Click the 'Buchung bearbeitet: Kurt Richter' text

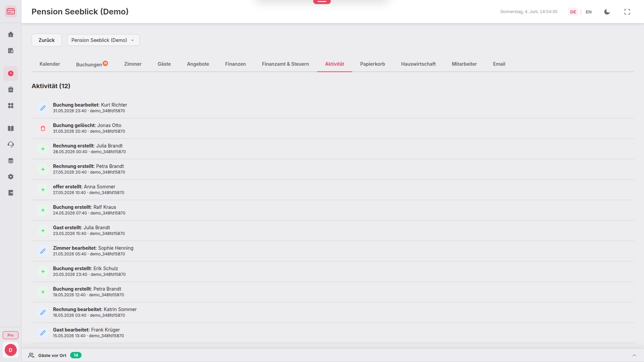pos(90,105)
